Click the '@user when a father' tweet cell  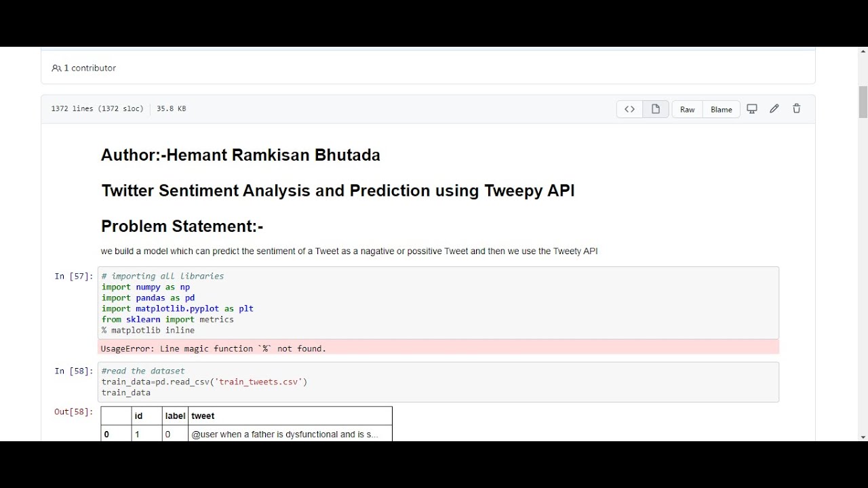(x=290, y=434)
